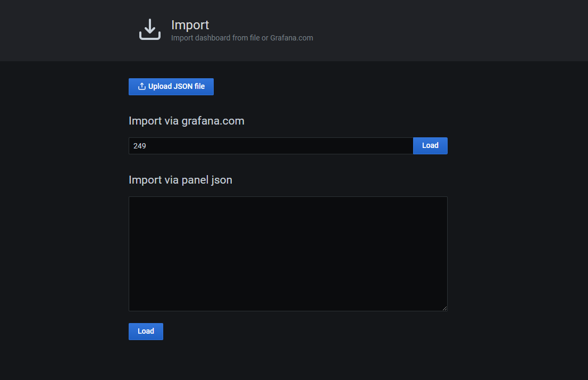Click the Import via panel json heading

coord(180,180)
